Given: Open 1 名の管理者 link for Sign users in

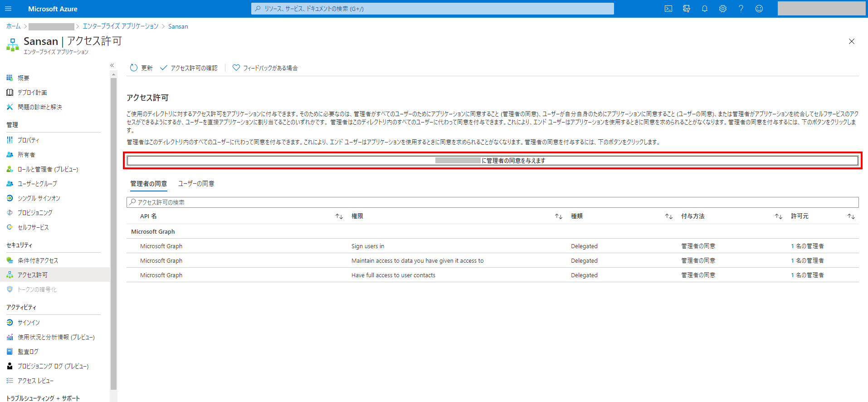Looking at the screenshot, I should (x=807, y=246).
